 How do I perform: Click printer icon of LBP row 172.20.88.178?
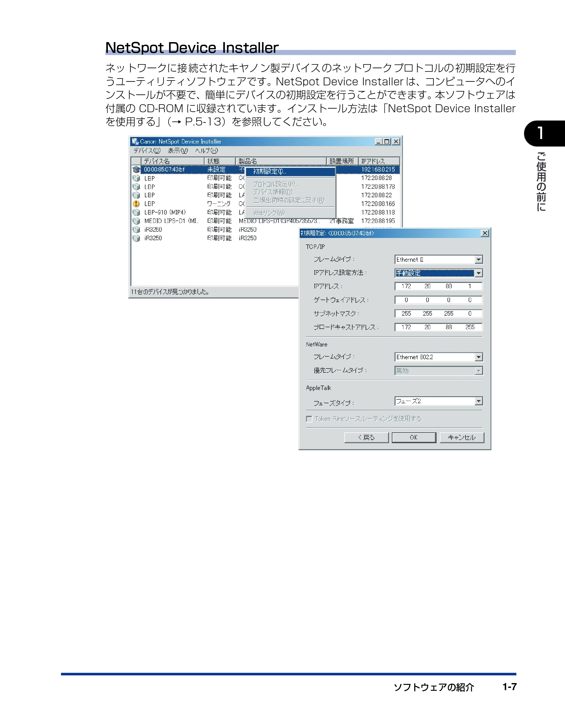[x=136, y=187]
